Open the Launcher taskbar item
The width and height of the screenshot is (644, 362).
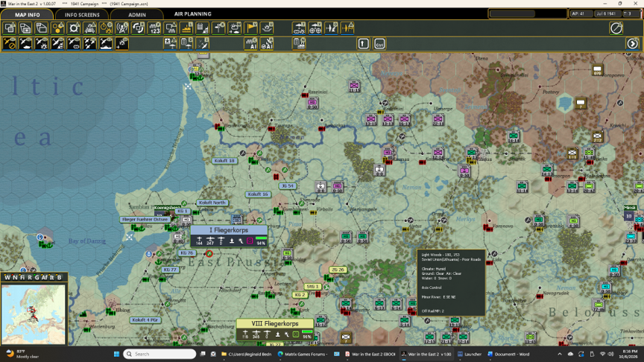(469, 354)
